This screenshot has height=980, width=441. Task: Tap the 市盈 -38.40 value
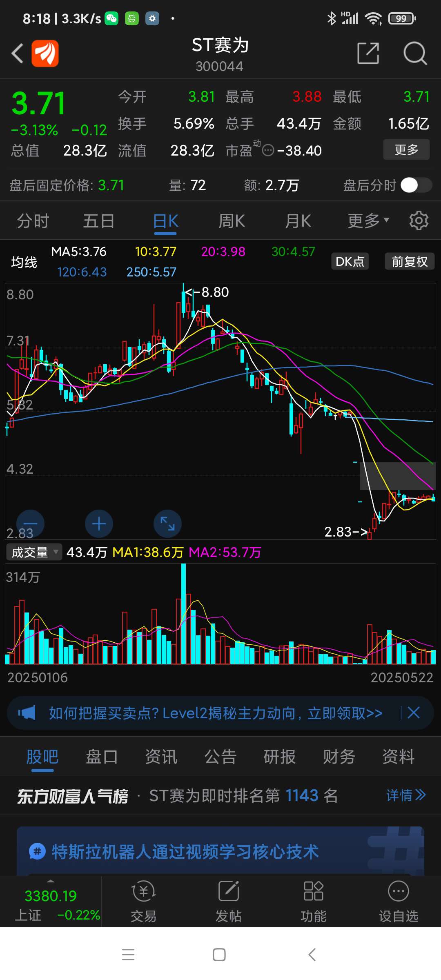point(299,151)
